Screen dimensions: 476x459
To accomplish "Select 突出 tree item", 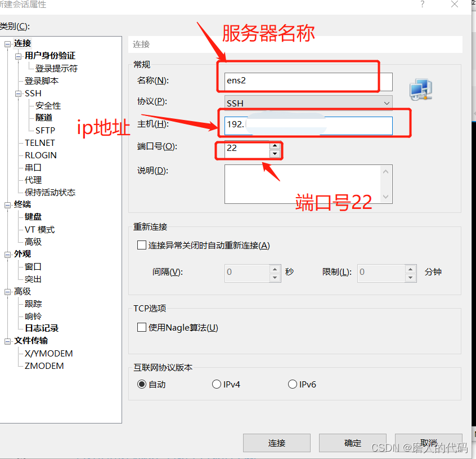I will (x=33, y=279).
